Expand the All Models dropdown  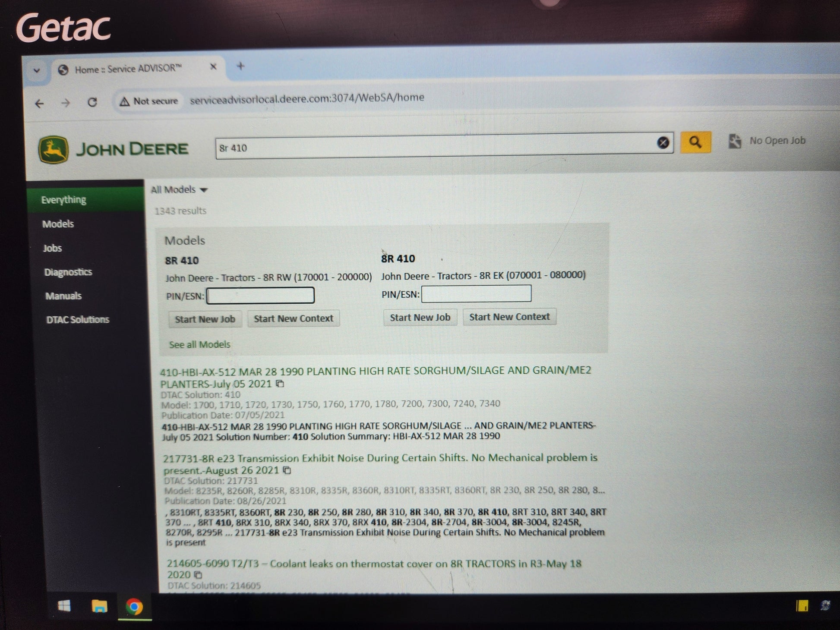point(179,190)
